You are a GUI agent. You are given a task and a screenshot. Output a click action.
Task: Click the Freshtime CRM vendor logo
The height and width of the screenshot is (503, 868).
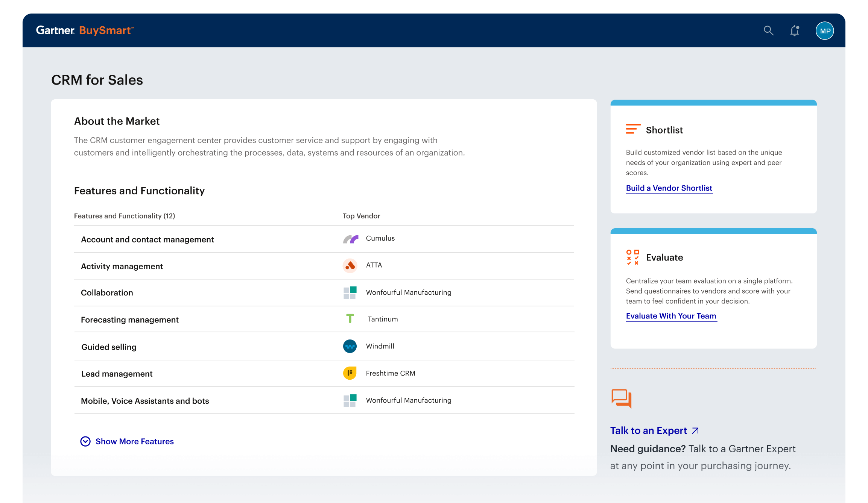point(350,373)
